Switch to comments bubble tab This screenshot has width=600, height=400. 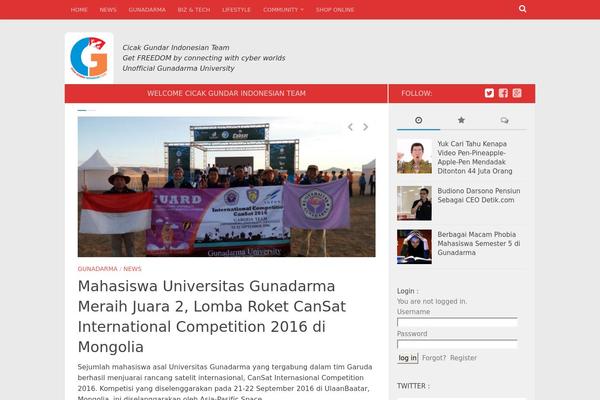point(504,120)
